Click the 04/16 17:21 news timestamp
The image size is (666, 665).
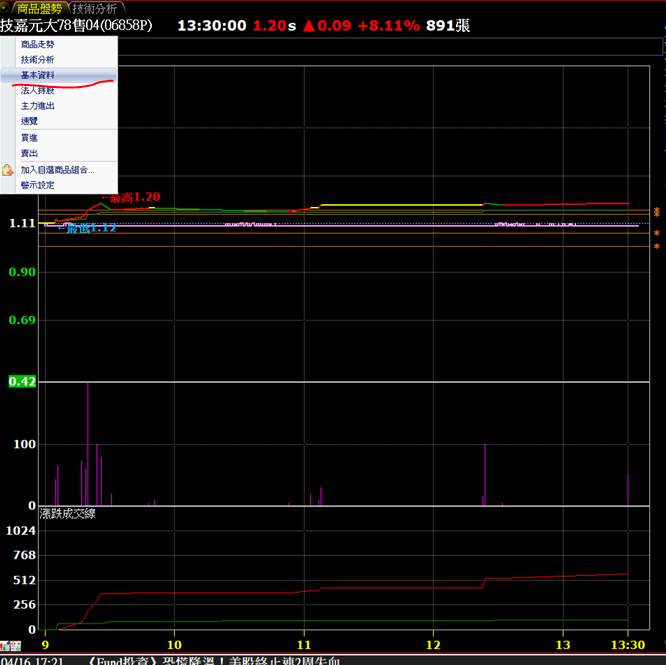click(32, 660)
